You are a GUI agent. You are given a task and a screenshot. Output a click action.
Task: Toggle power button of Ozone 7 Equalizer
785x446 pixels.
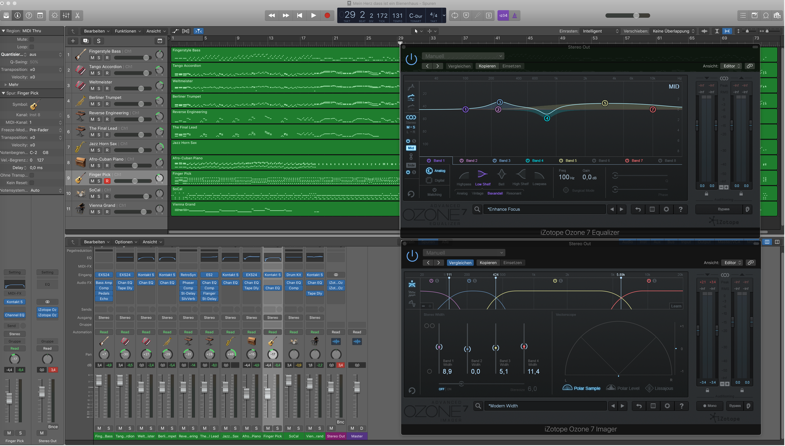pos(412,60)
